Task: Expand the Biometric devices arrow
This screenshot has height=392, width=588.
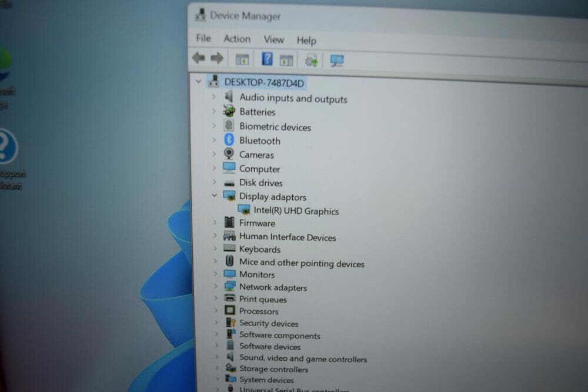Action: [214, 125]
